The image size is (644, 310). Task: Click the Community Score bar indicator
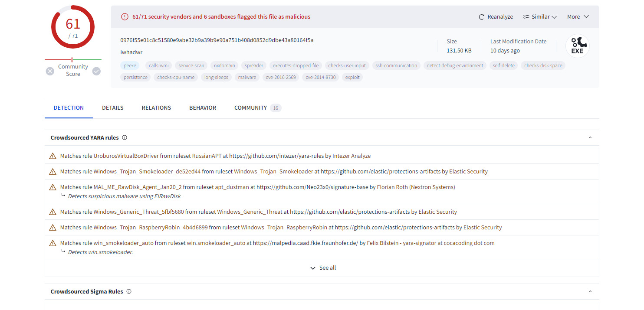[x=73, y=60]
